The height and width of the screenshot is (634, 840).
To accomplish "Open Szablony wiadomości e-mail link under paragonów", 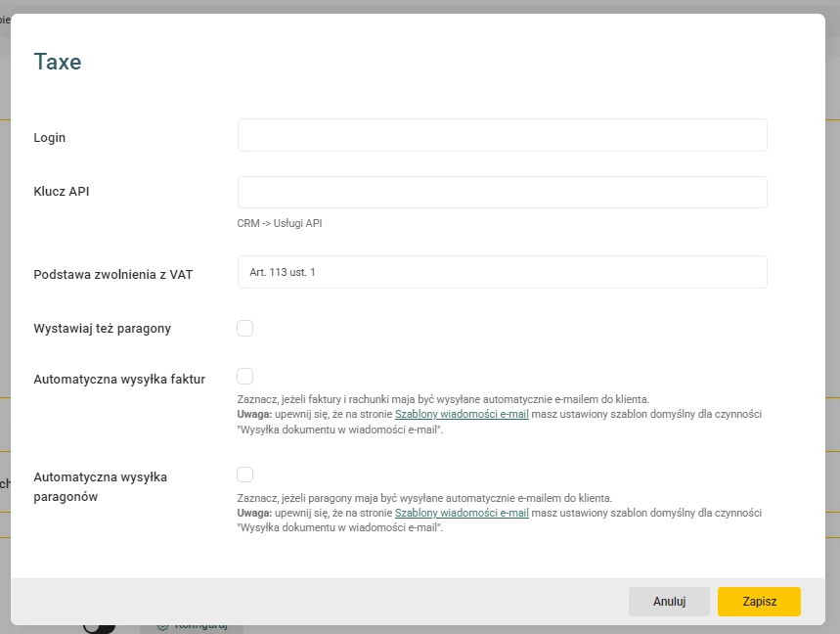I will click(x=462, y=513).
